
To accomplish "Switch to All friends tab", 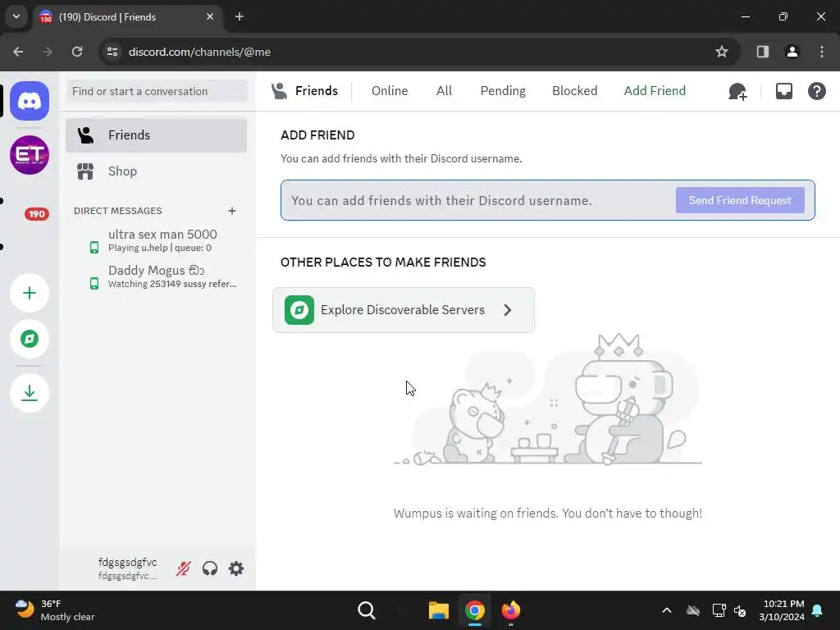I will pos(444,91).
